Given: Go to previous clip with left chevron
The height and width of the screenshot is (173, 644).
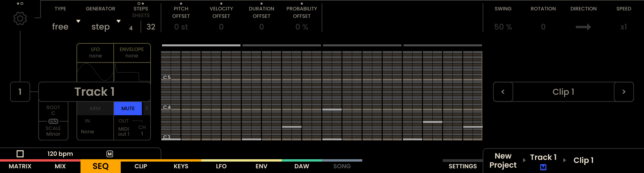Looking at the screenshot, I should (503, 92).
